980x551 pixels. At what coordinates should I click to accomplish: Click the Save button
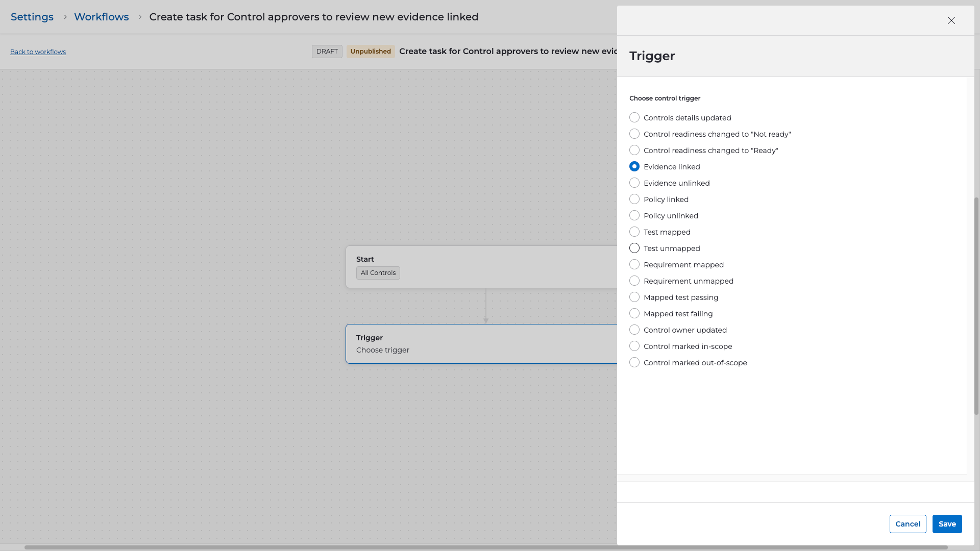point(947,524)
